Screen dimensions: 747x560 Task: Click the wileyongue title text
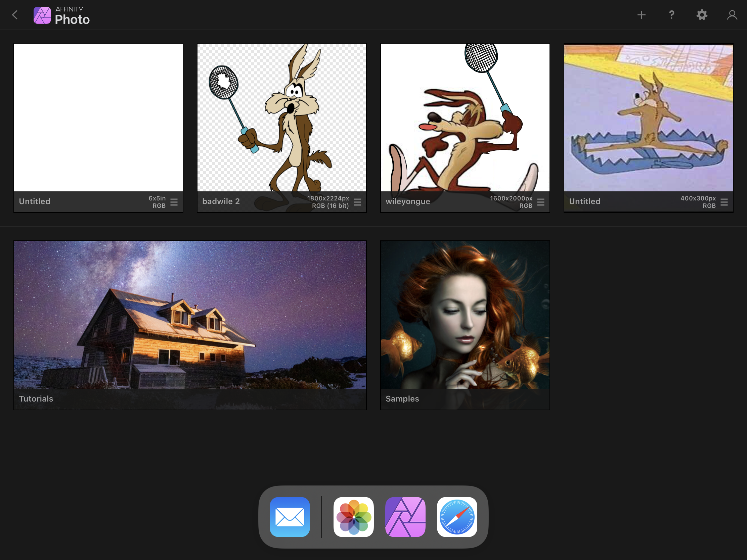(x=408, y=201)
